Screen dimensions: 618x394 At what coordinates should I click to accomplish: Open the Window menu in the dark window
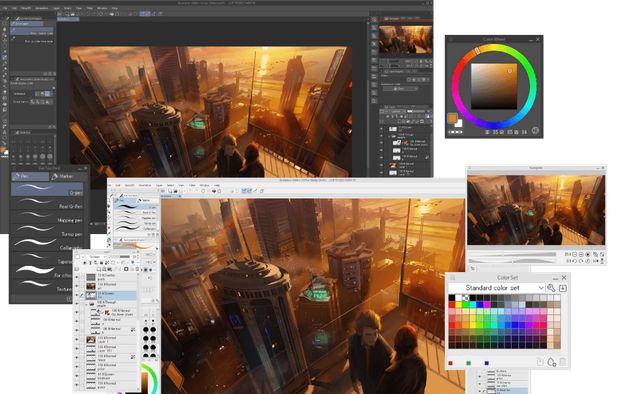(x=102, y=8)
